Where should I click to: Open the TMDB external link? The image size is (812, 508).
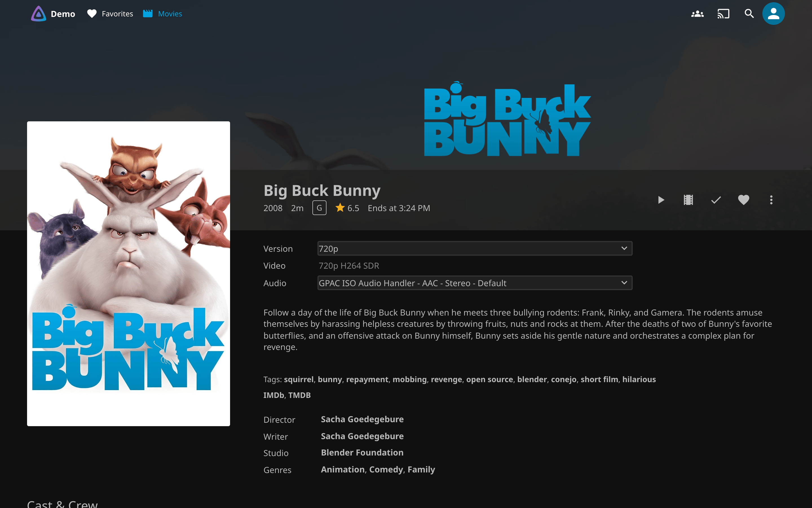299,395
